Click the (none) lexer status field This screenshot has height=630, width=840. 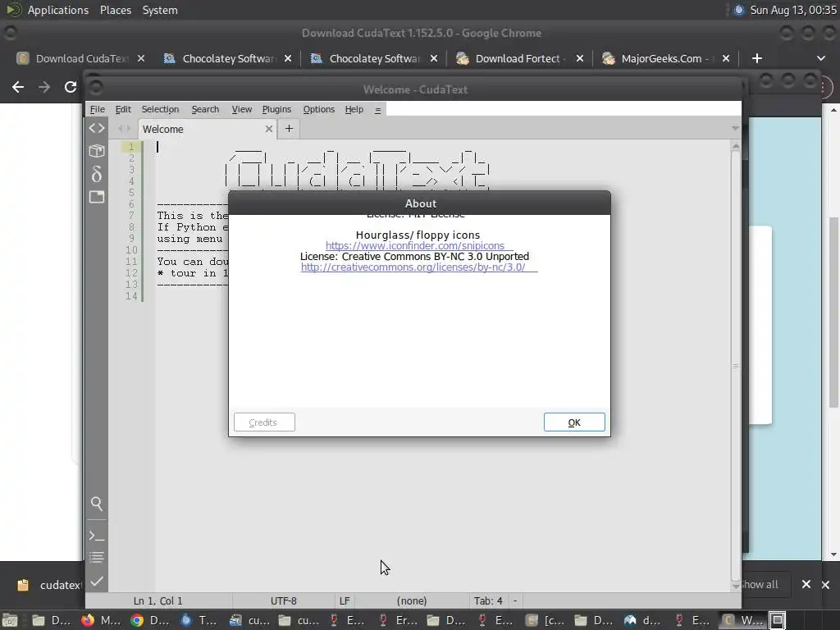click(x=412, y=601)
